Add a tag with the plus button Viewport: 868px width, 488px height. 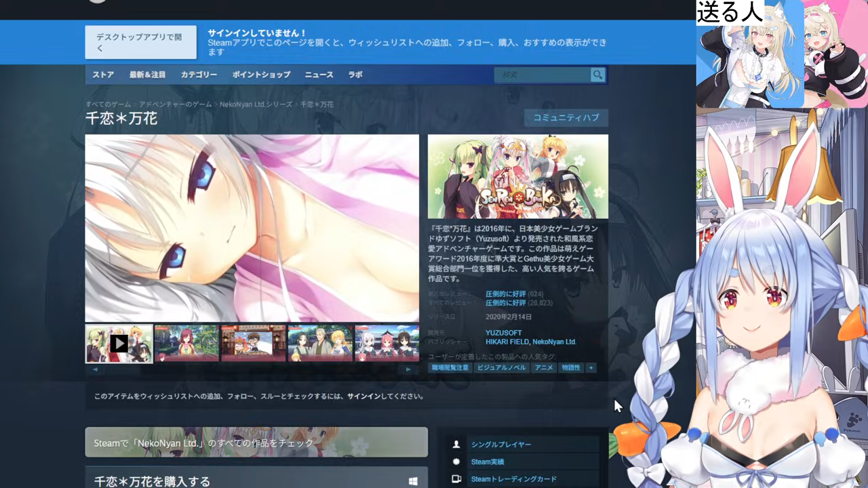pyautogui.click(x=591, y=367)
